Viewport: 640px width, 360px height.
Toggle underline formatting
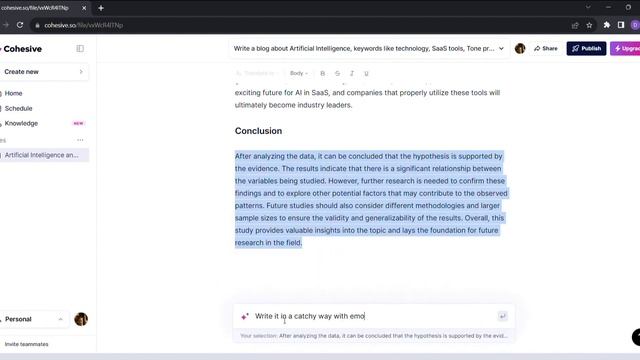pos(366,73)
